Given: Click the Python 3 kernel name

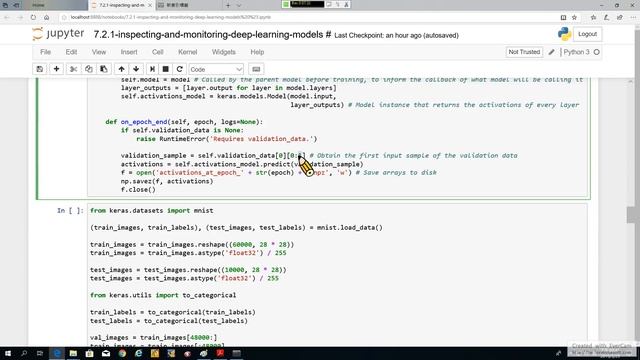Looking at the screenshot, I should point(576,52).
